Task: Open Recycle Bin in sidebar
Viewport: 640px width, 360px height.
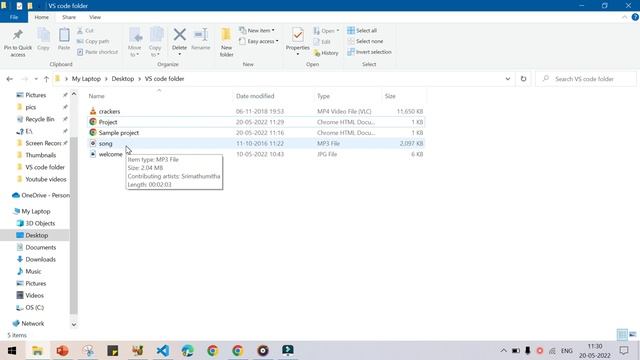Action: point(40,119)
